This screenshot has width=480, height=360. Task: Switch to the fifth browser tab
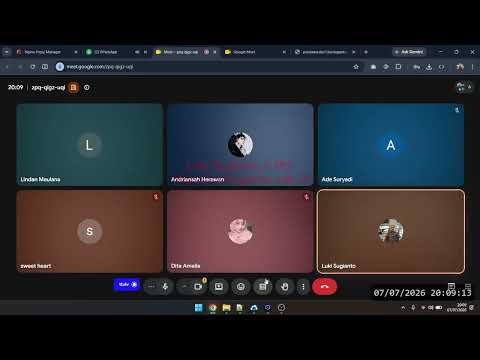[324, 52]
